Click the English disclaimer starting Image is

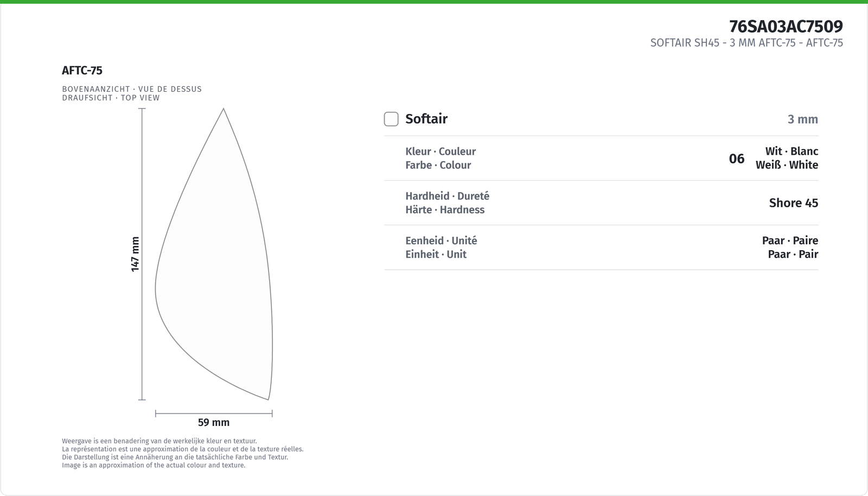[x=154, y=465]
